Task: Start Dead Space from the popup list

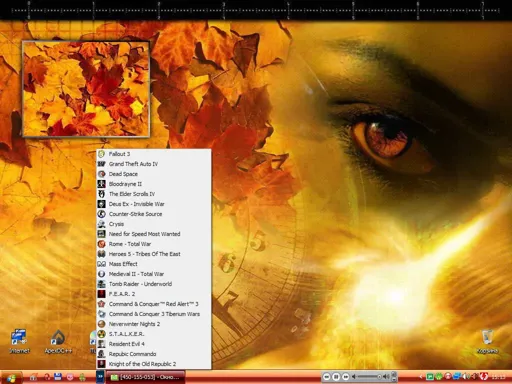Action: tap(154, 174)
